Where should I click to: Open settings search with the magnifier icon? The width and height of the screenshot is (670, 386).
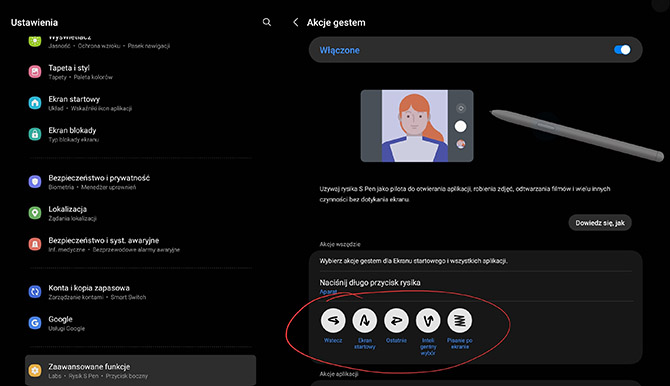(267, 22)
